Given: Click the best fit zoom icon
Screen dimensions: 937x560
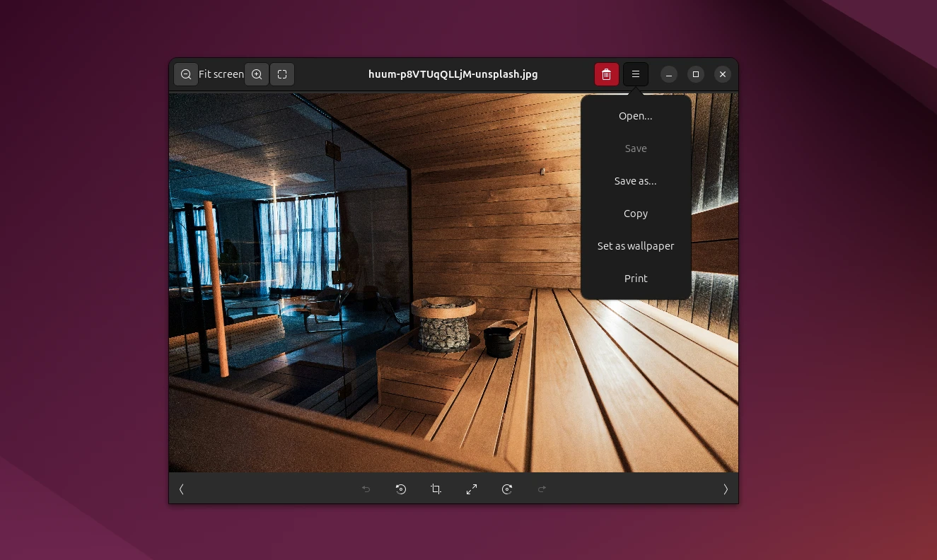Looking at the screenshot, I should pos(282,74).
